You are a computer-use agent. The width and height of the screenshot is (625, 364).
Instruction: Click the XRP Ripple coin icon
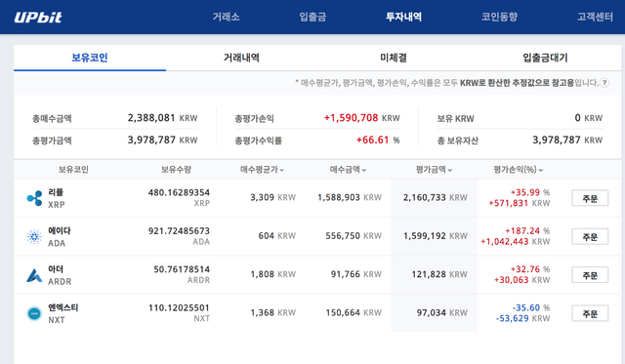point(34,198)
